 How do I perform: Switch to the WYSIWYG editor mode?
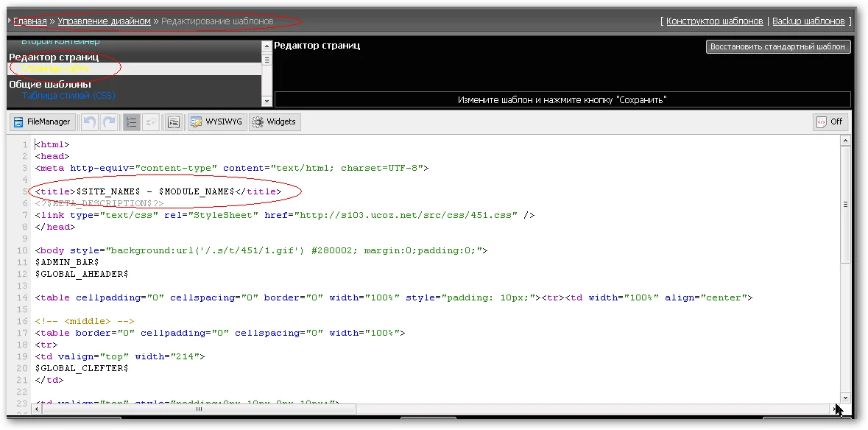pyautogui.click(x=216, y=121)
